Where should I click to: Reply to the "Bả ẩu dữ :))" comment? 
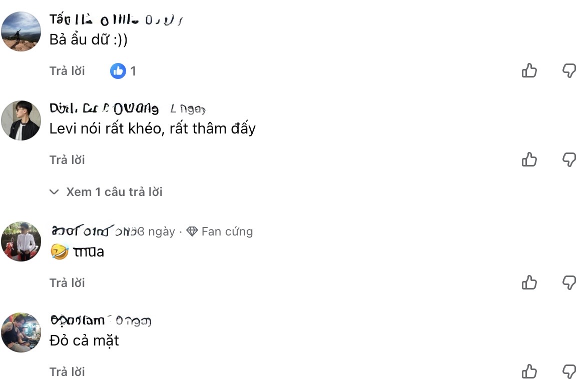67,71
